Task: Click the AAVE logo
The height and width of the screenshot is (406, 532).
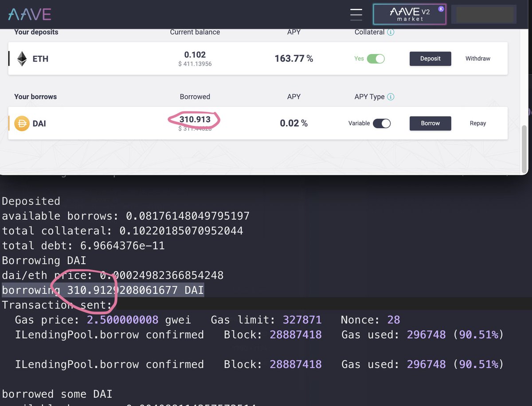Action: coord(30,15)
